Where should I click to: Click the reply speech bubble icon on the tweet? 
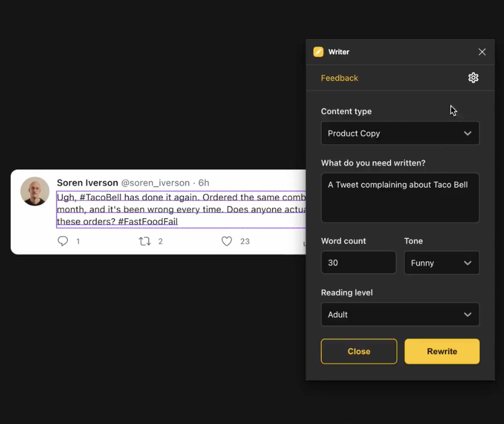(63, 241)
